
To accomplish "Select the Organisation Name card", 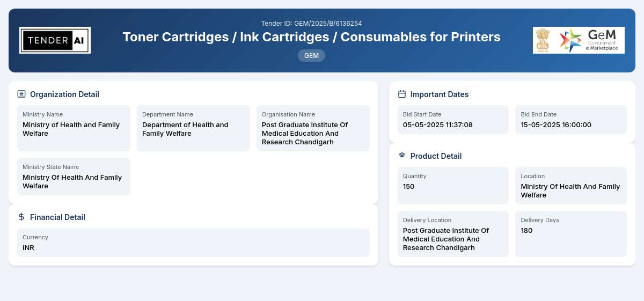I will 313,128.
